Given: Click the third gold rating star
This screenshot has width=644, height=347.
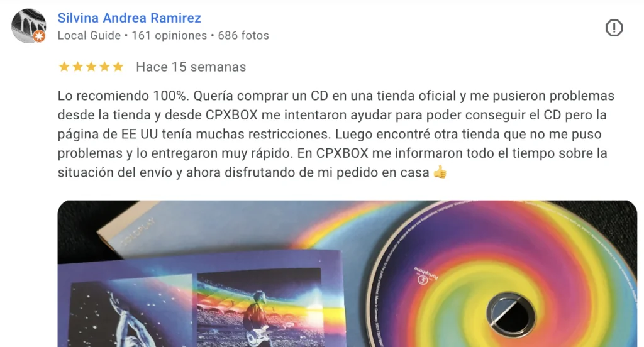Looking at the screenshot, I should (x=91, y=67).
